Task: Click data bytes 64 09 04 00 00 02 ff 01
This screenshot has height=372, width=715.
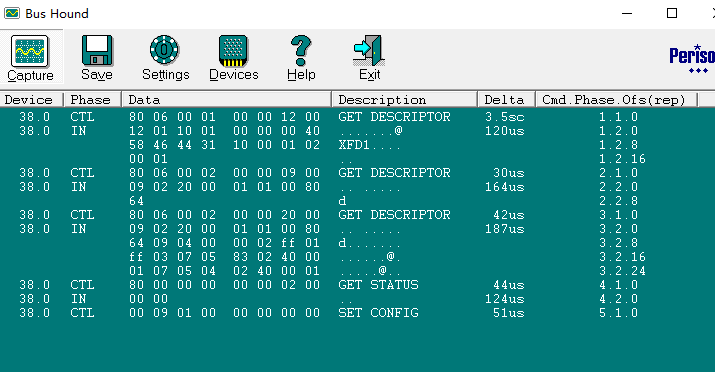Action: coord(224,243)
